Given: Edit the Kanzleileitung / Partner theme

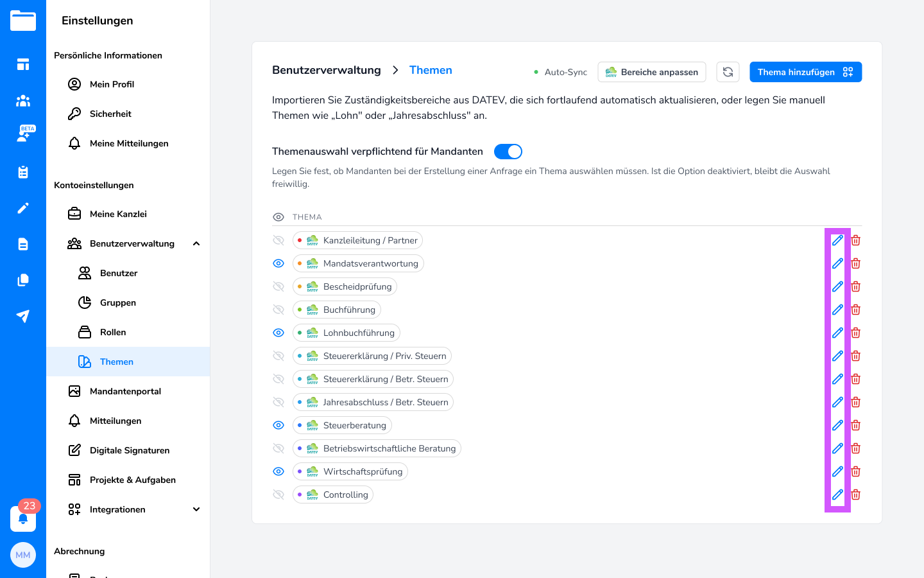Looking at the screenshot, I should click(x=837, y=240).
